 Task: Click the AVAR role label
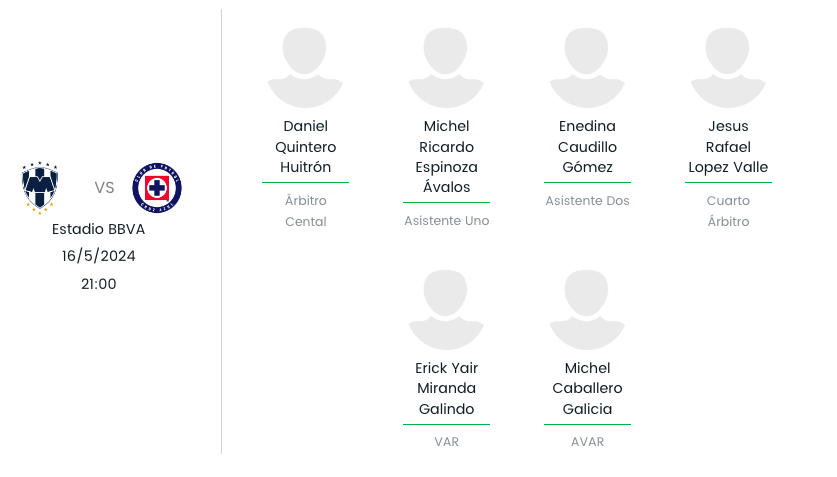point(587,442)
